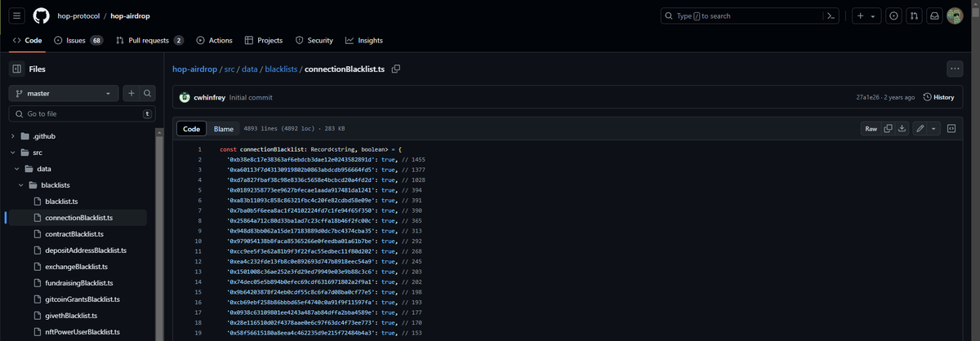Click the contractBlacklist.ts file icon
Image resolution: width=980 pixels, height=341 pixels.
37,234
